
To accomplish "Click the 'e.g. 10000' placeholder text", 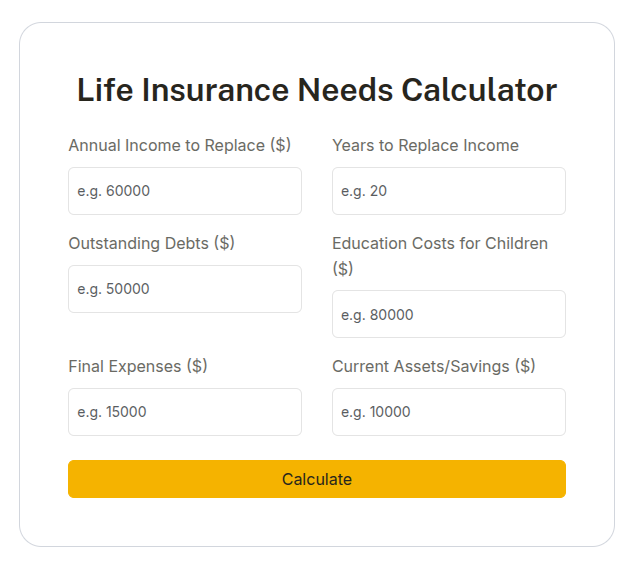I will [376, 412].
